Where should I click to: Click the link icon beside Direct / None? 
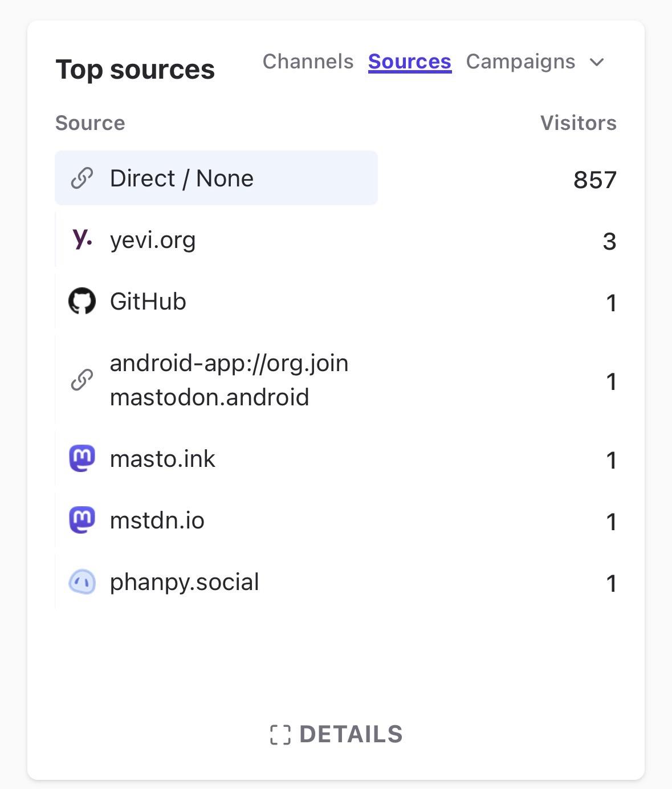coord(82,178)
